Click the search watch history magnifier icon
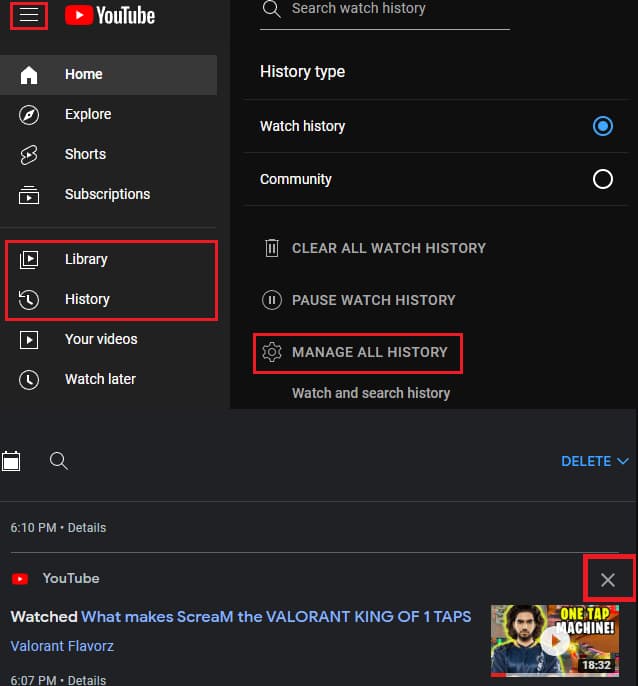The image size is (638, 686). coord(271,9)
